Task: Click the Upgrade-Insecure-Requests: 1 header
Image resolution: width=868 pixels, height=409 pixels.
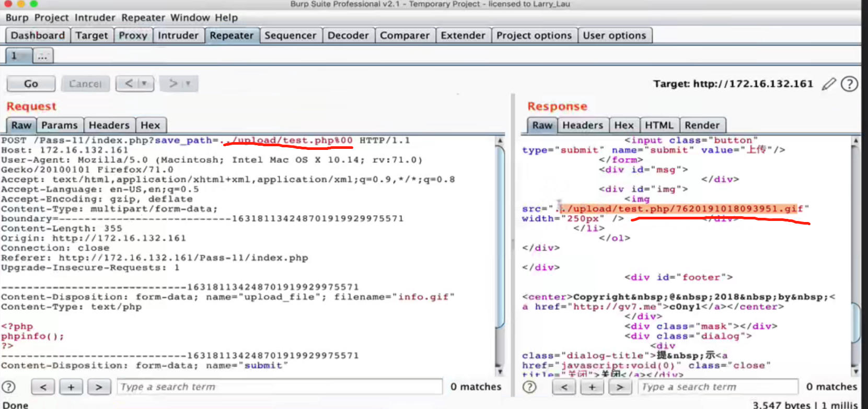Action: [x=90, y=267]
